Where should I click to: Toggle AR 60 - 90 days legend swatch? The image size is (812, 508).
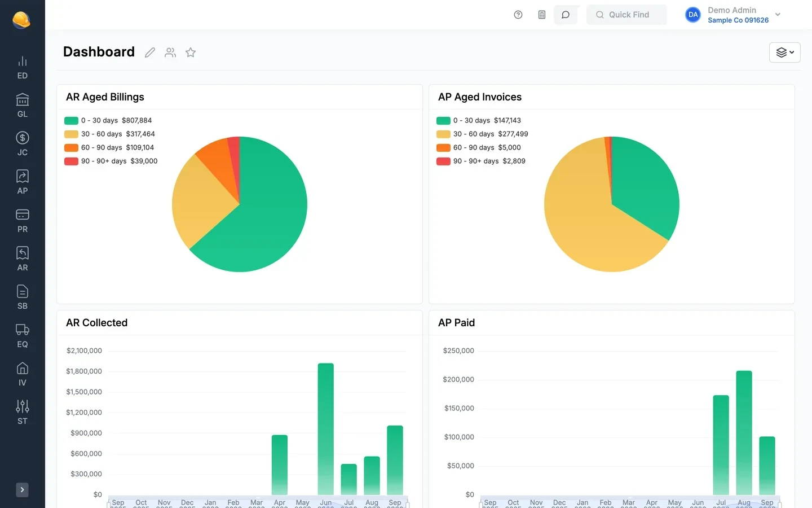point(71,147)
